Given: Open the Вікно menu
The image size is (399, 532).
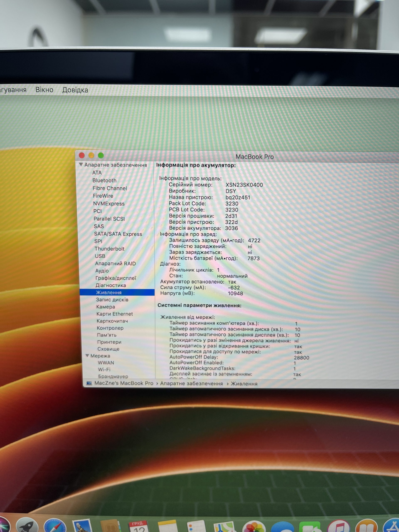Looking at the screenshot, I should (44, 90).
